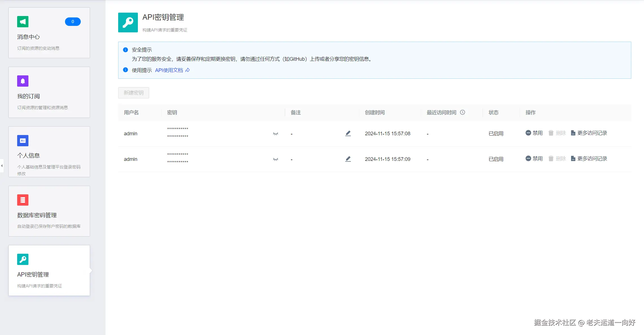The width and height of the screenshot is (644, 335).
Task: Click the 新建密钥 button
Action: 134,93
